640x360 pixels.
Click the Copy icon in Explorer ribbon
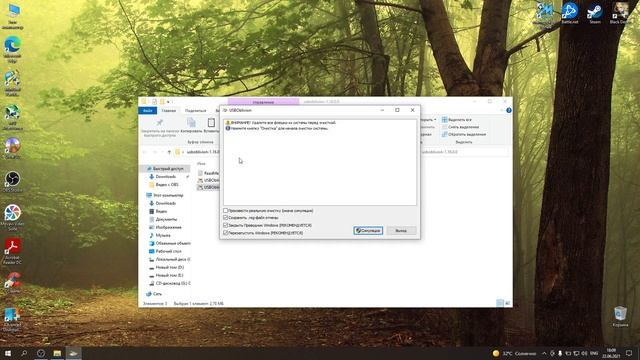pyautogui.click(x=191, y=122)
